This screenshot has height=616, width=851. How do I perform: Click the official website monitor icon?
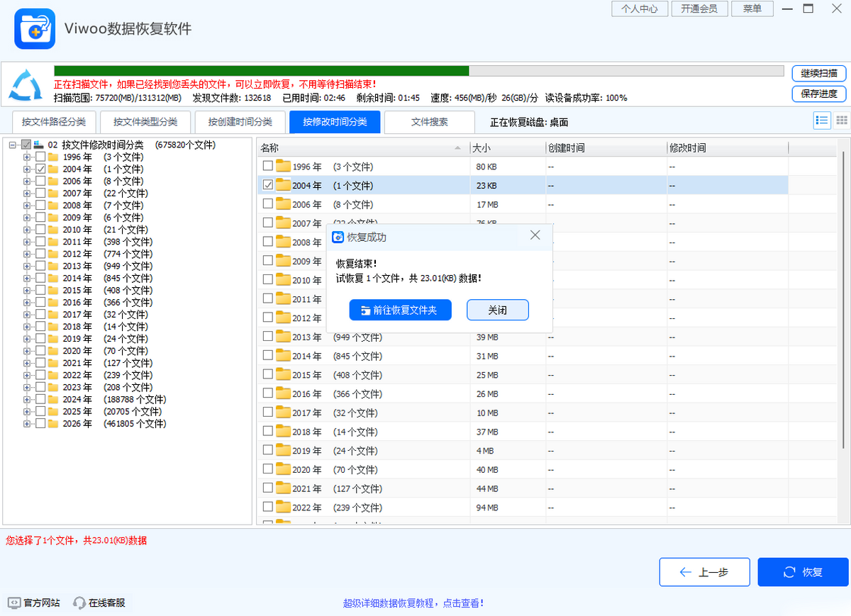point(13,603)
